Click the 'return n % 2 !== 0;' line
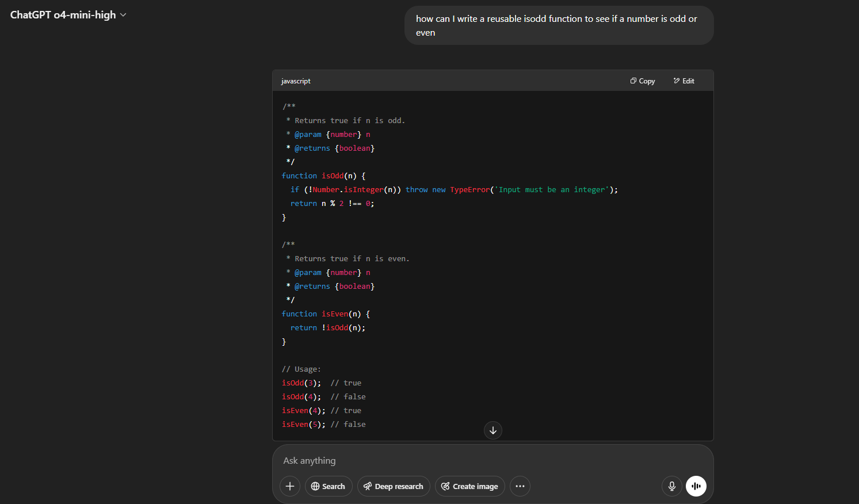The height and width of the screenshot is (504, 859). pos(332,204)
